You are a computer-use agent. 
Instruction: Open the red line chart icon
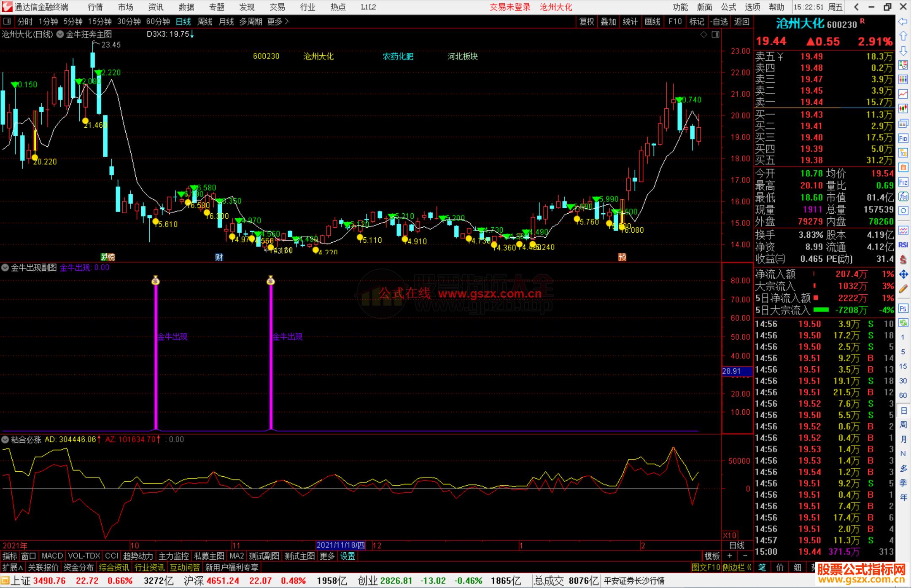(x=903, y=94)
